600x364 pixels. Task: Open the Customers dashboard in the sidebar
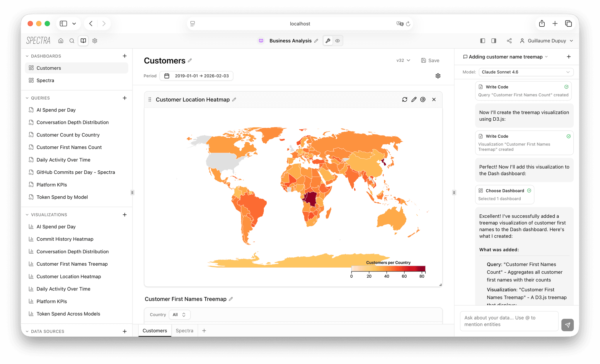click(49, 68)
